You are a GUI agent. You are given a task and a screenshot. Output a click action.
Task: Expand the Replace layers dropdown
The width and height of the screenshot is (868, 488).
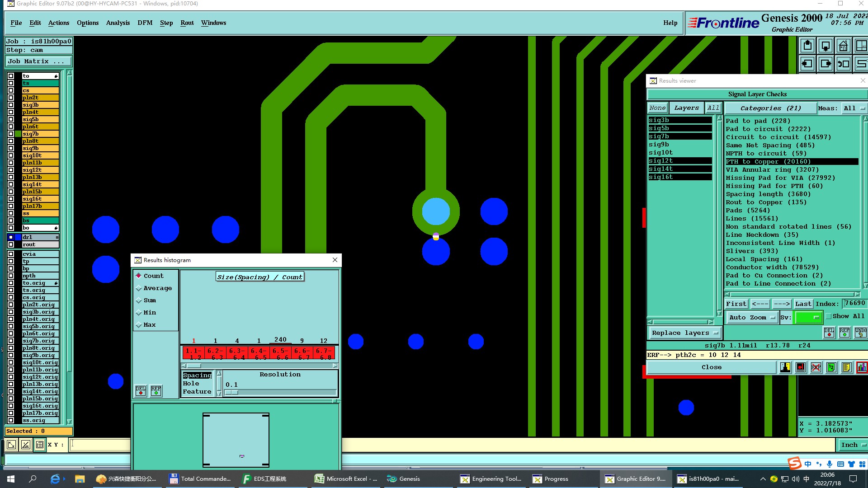coord(684,333)
